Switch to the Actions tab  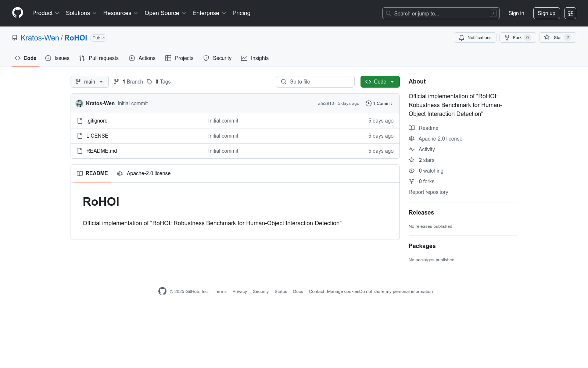(x=142, y=58)
